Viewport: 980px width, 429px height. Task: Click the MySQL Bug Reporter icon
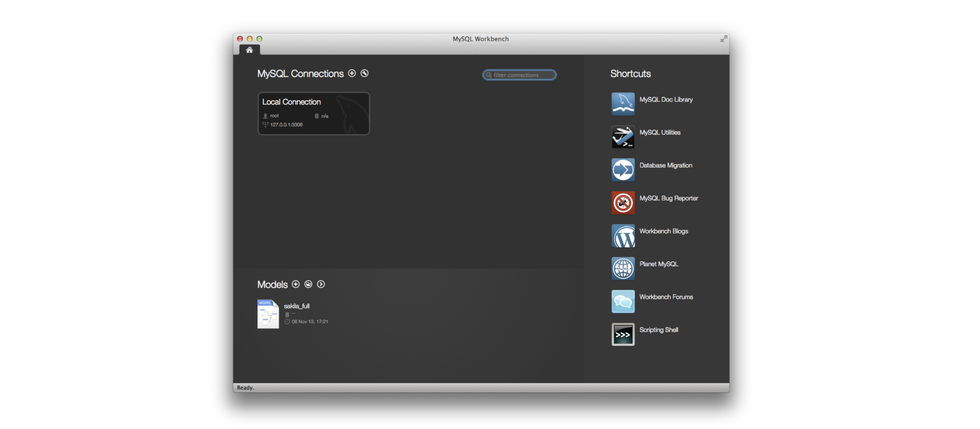pos(623,202)
